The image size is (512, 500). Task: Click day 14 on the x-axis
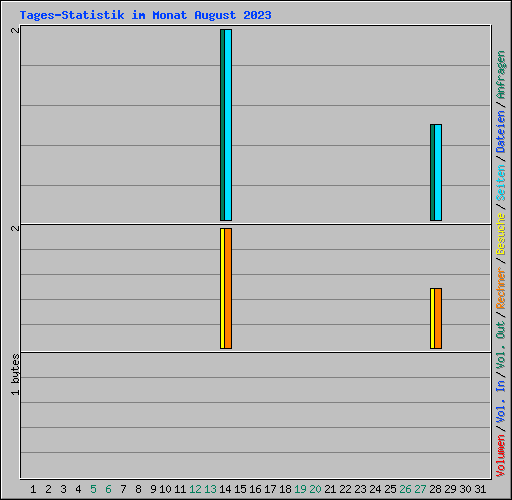tap(225, 489)
